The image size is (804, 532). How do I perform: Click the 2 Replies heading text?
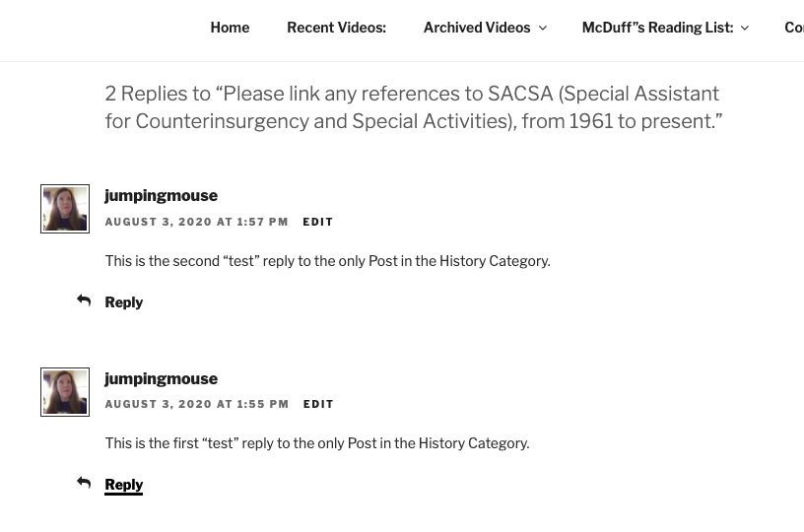[x=414, y=107]
